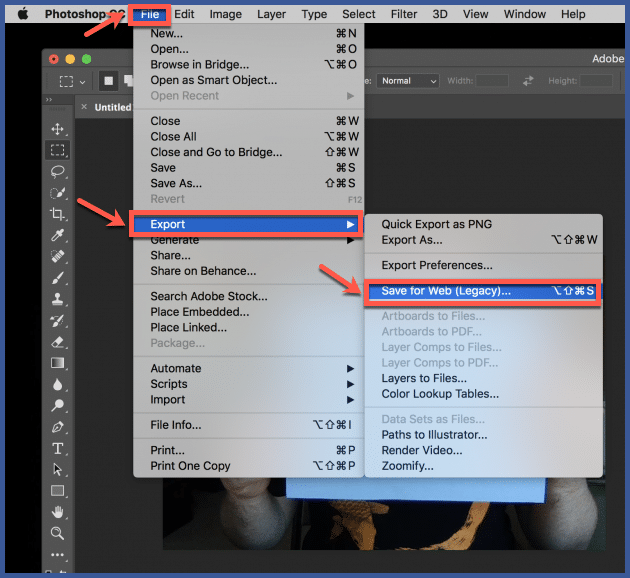Expand the toolbar double-arrow
Viewport: 630px width, 578px height.
49,100
